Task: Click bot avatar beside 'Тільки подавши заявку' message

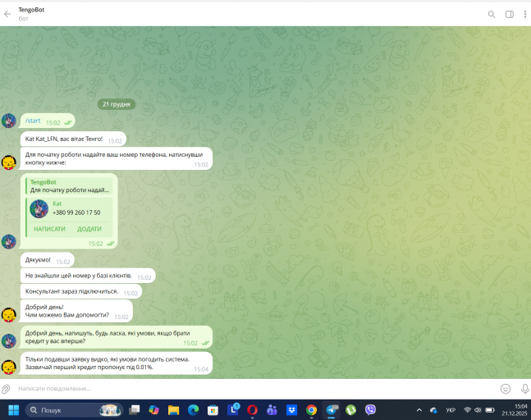Action: pos(9,367)
